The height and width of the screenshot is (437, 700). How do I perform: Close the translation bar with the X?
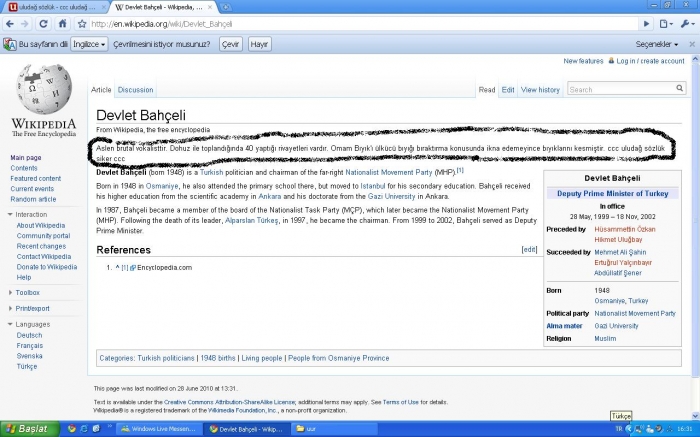pos(692,44)
